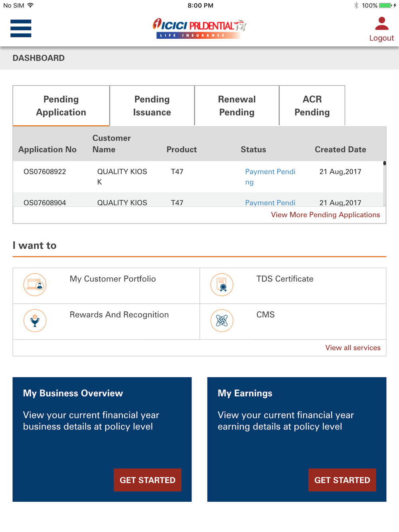Click the Status column header
This screenshot has height=532, width=399.
pos(253,150)
